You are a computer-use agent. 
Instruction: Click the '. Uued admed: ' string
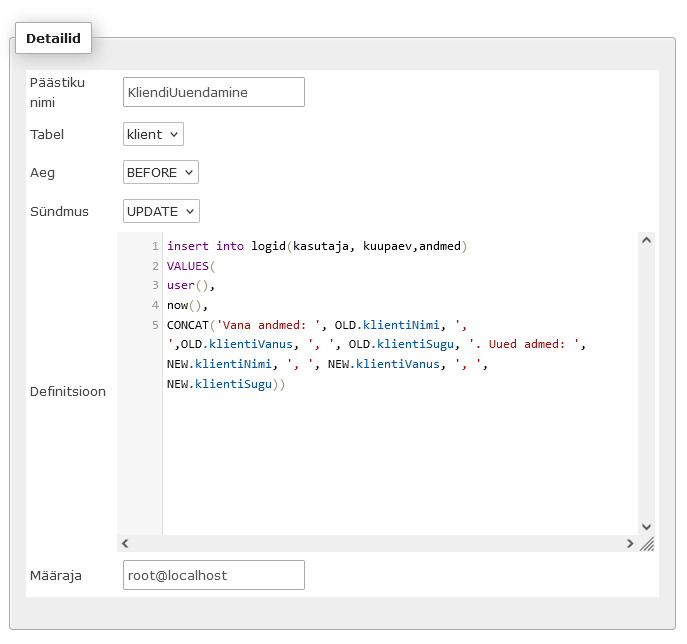[523, 344]
